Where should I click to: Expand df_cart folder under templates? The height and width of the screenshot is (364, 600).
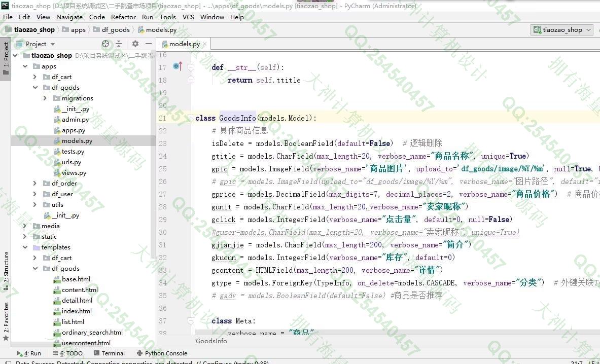(35, 258)
